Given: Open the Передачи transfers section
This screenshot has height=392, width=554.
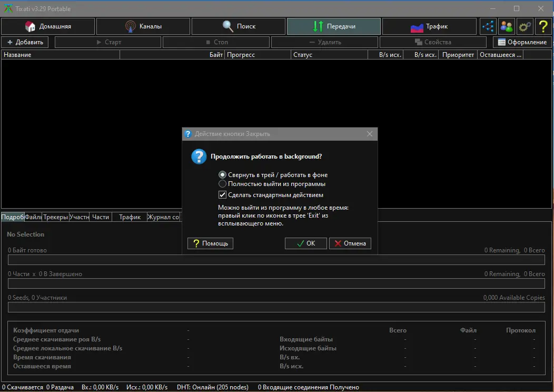Looking at the screenshot, I should click(333, 26).
